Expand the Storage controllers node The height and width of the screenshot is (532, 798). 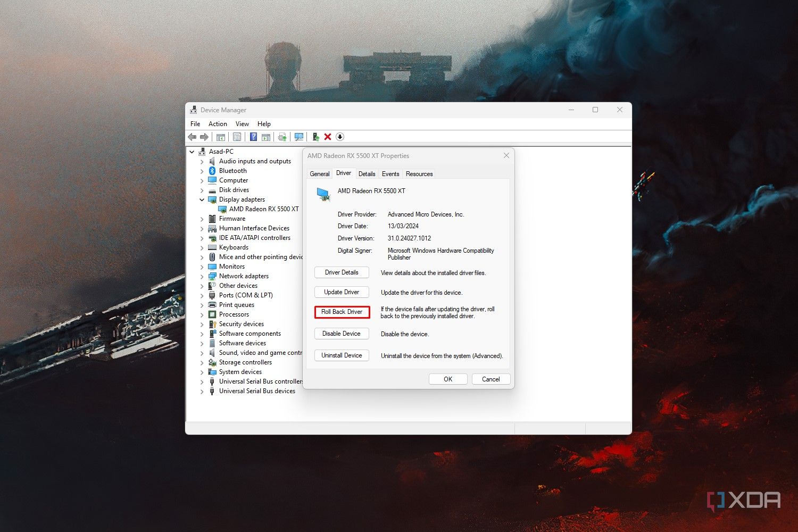pos(202,362)
